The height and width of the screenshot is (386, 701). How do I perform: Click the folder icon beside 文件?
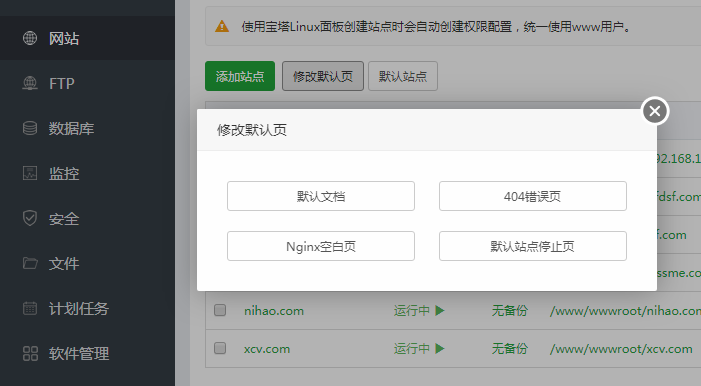(x=30, y=263)
